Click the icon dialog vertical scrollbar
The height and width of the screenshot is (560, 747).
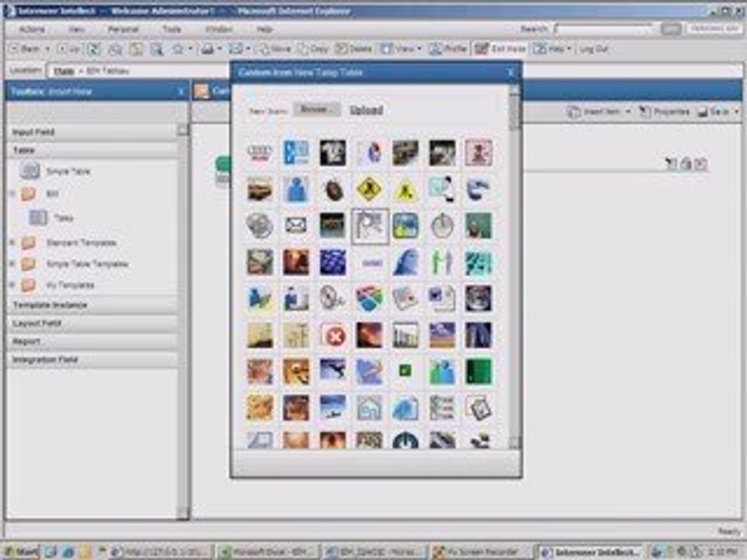point(514,267)
